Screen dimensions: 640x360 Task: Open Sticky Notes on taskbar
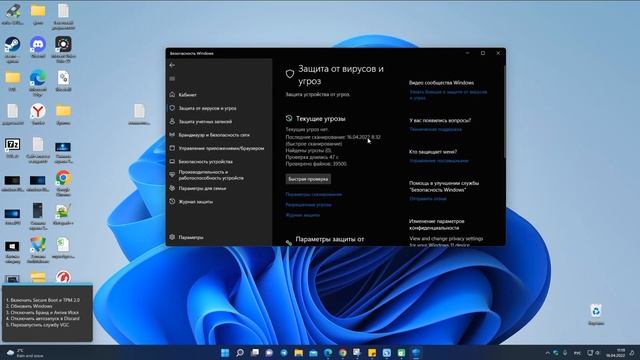point(372,353)
